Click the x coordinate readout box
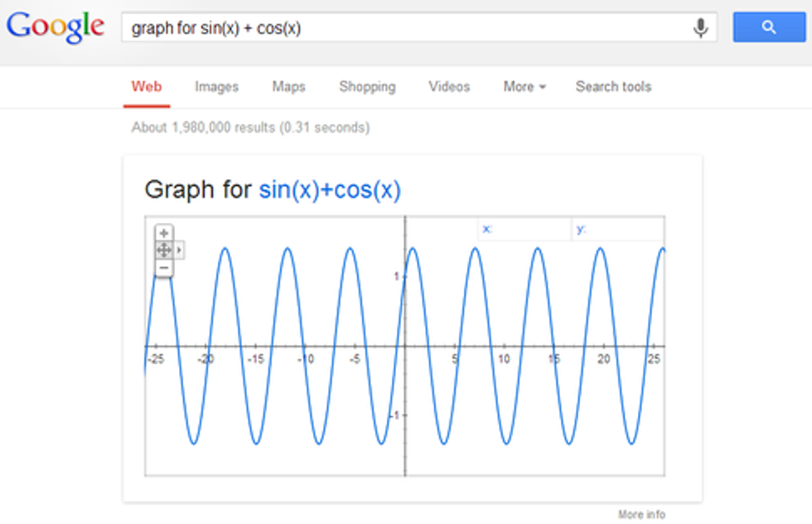This screenshot has height=524, width=812. 524,229
